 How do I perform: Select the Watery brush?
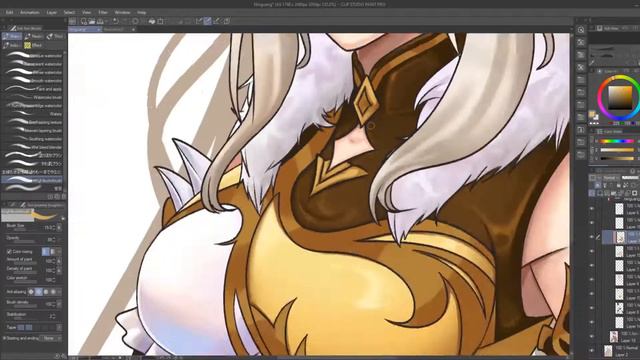pyautogui.click(x=33, y=114)
